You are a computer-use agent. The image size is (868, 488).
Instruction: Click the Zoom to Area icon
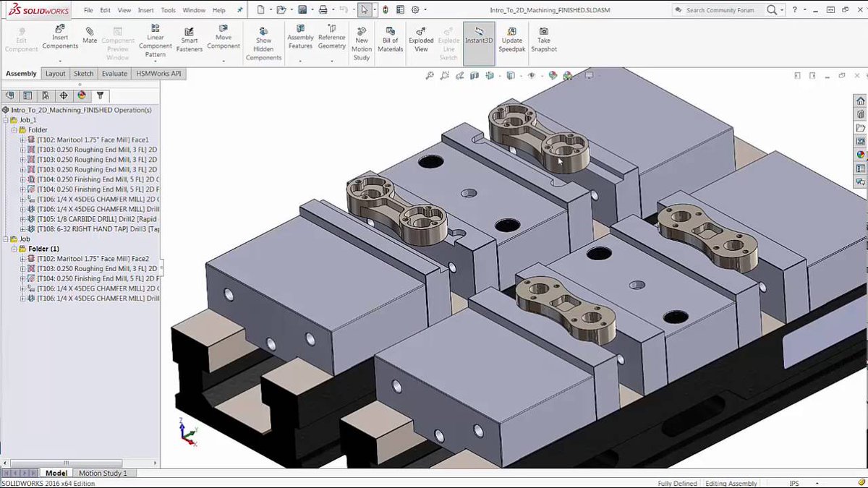tap(444, 75)
